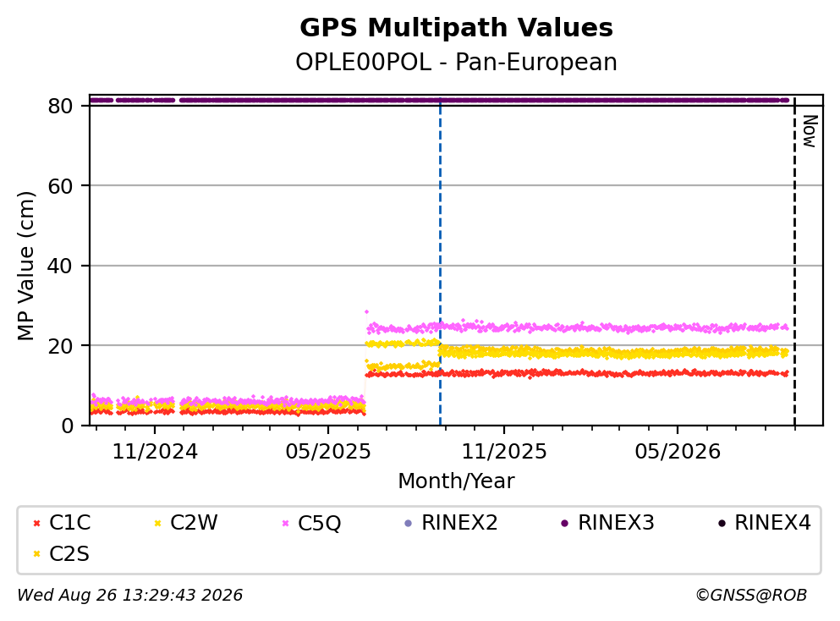Click the orange C2S legend marker
The height and width of the screenshot is (621, 840).
tap(36, 554)
